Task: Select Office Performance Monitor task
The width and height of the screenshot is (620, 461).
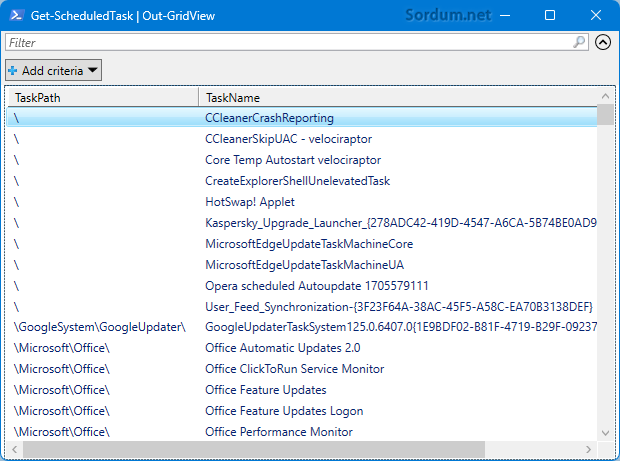Action: 302,432
